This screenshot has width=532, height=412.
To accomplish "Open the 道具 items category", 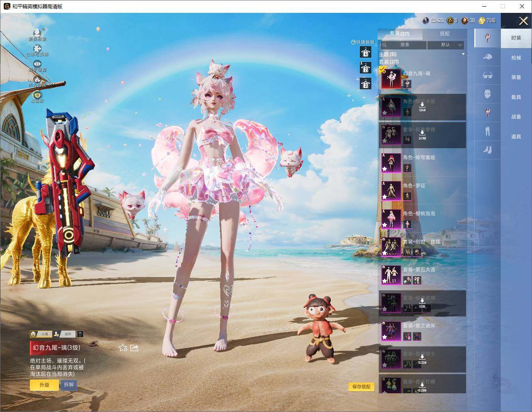I will coord(516,137).
